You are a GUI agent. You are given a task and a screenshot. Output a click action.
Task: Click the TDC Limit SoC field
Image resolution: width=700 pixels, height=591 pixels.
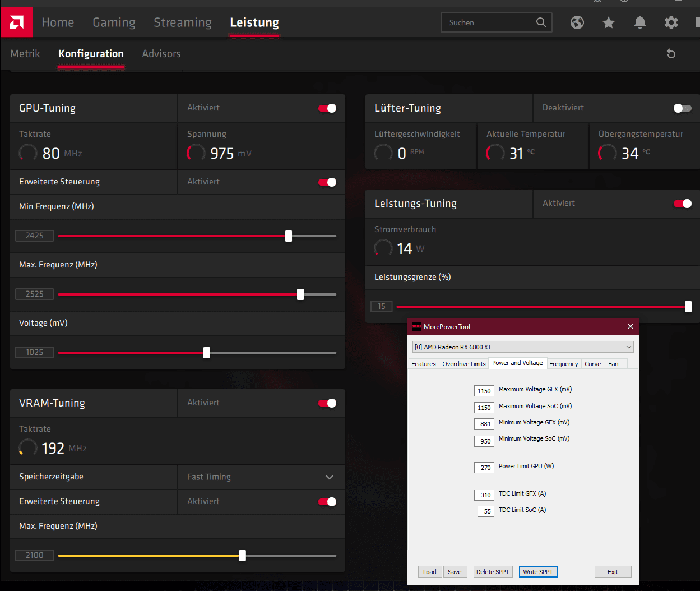coord(486,511)
